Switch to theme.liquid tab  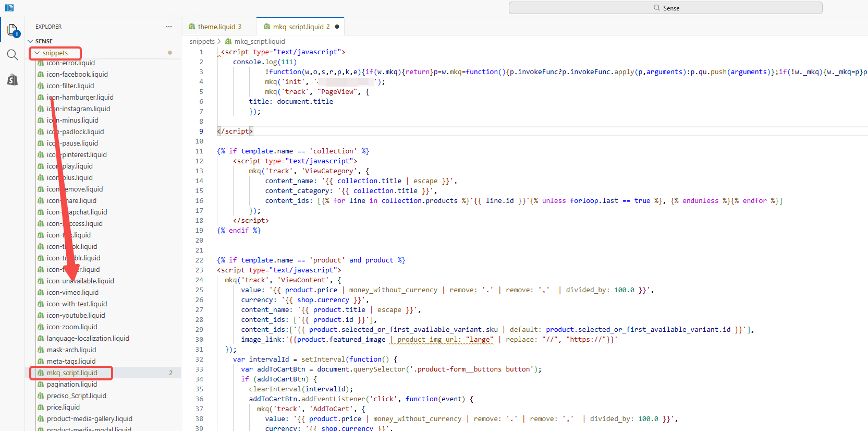point(219,27)
